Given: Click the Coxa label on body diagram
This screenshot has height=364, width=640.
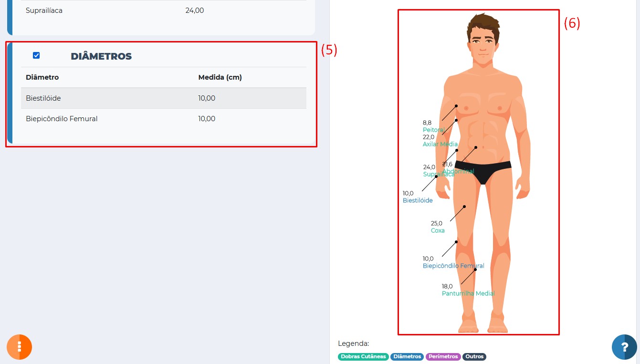Looking at the screenshot, I should coord(438,230).
